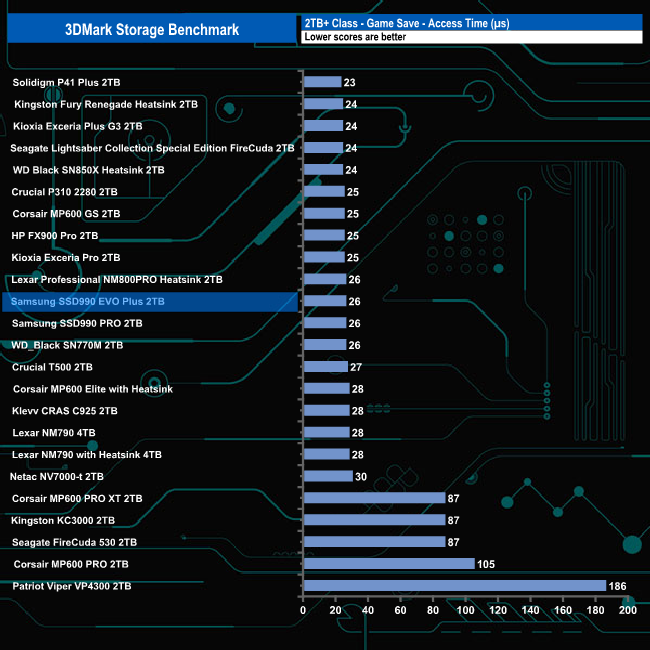The height and width of the screenshot is (650, 650).
Task: Click the Crucial T500 bar
Action: point(326,366)
